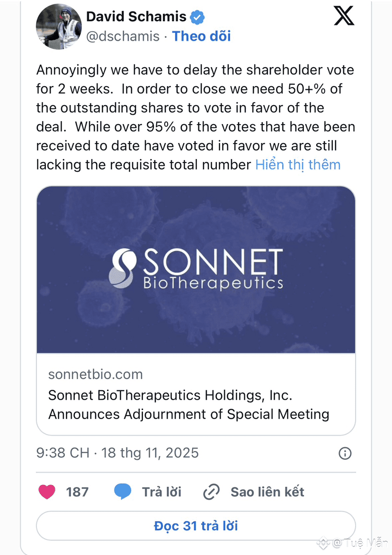Like the tweet with the heart icon
This screenshot has width=392, height=555.
pyautogui.click(x=46, y=492)
